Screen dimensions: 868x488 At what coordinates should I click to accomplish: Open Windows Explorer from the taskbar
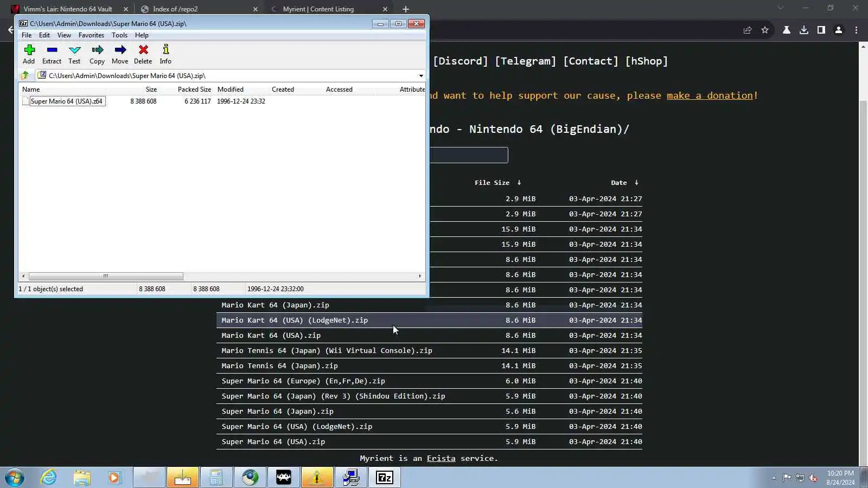pos(82,478)
